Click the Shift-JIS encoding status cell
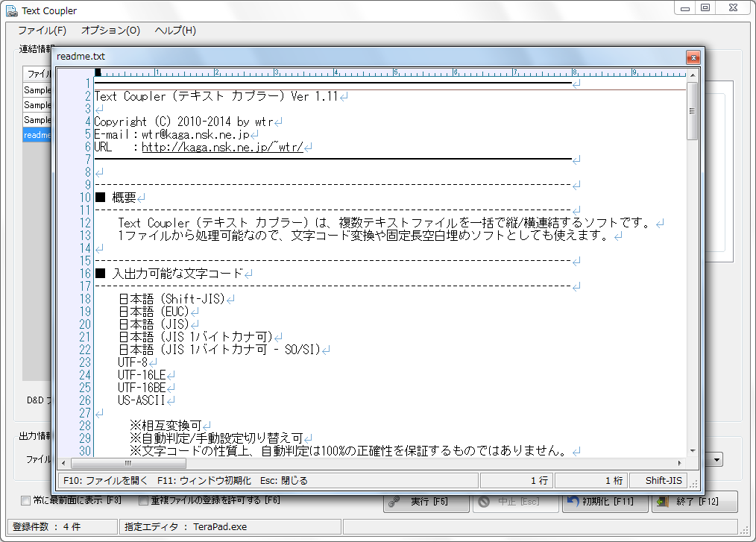The width and height of the screenshot is (756, 542). point(663,481)
